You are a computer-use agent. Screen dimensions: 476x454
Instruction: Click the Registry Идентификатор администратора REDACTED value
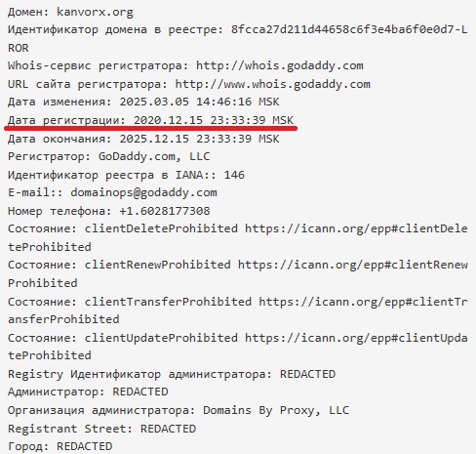coord(307,374)
